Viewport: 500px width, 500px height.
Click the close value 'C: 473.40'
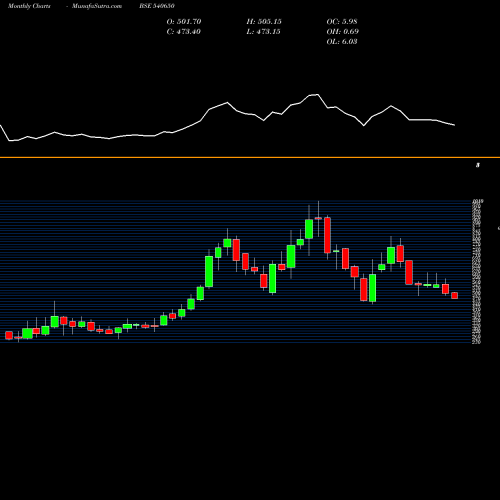click(x=184, y=32)
